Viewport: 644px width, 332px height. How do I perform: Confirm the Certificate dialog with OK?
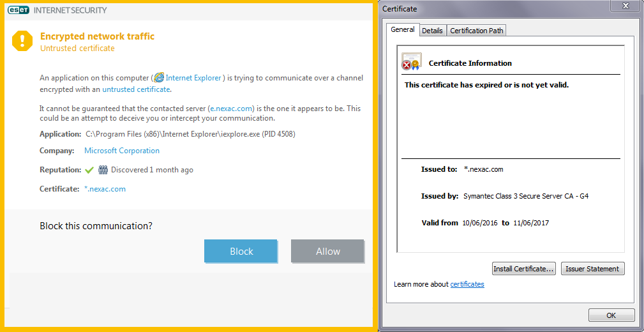(x=611, y=315)
